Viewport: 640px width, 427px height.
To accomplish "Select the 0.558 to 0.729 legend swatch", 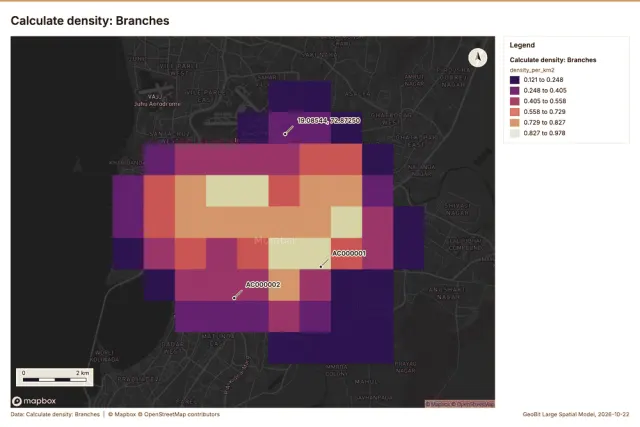I will 515,112.
